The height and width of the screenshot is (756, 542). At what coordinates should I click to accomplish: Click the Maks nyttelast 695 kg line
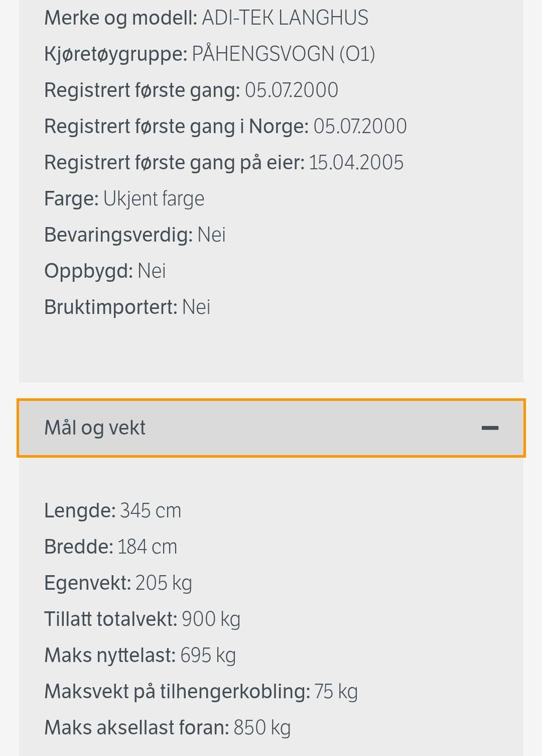140,655
